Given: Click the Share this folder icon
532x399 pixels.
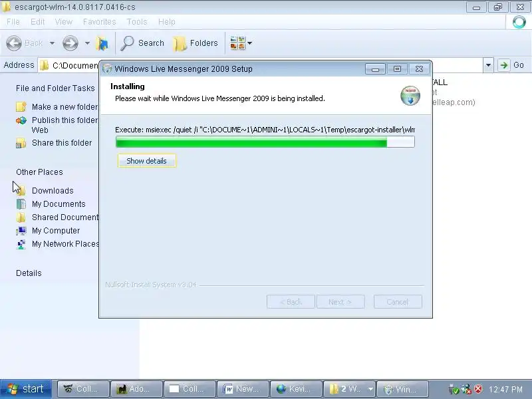Looking at the screenshot, I should click(x=21, y=143).
